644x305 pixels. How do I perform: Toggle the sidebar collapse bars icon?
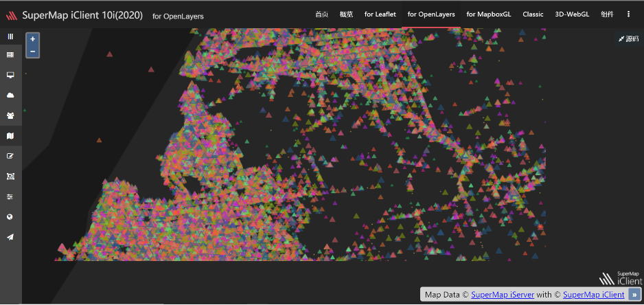11,36
